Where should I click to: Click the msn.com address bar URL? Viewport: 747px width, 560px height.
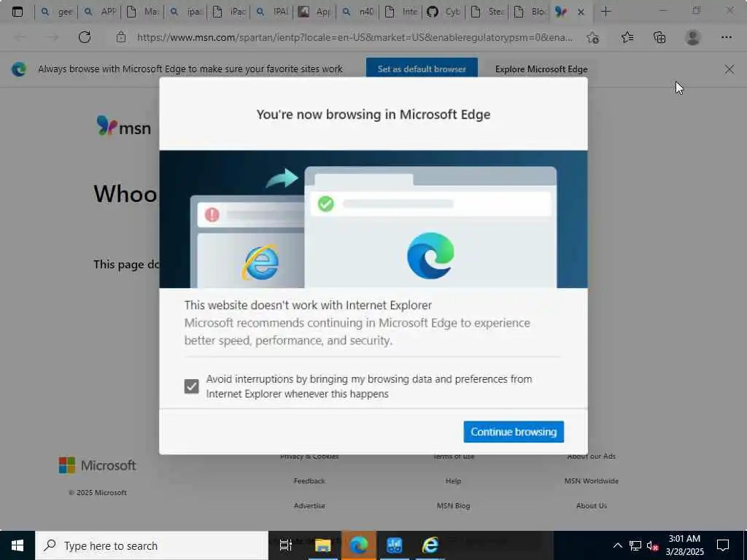(x=355, y=37)
